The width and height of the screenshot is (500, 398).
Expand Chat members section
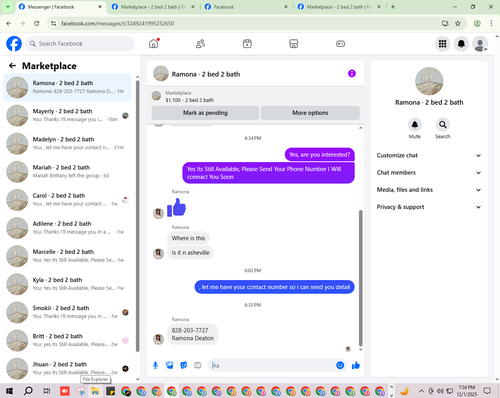429,173
